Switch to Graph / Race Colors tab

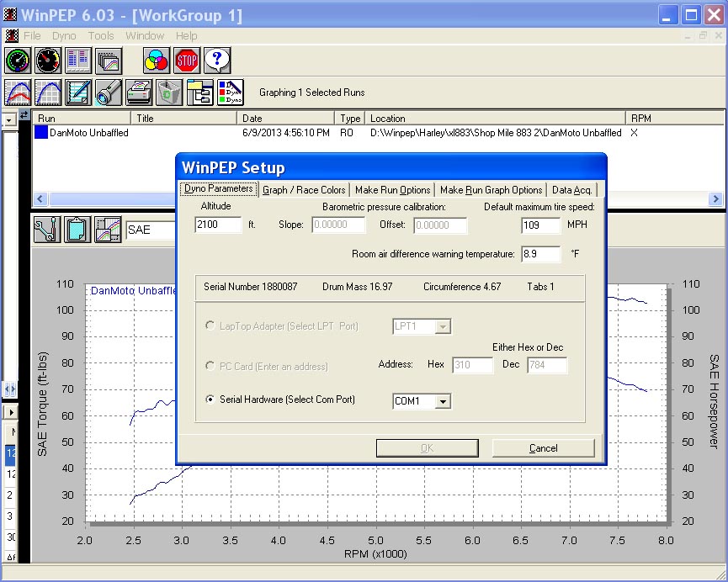click(304, 190)
